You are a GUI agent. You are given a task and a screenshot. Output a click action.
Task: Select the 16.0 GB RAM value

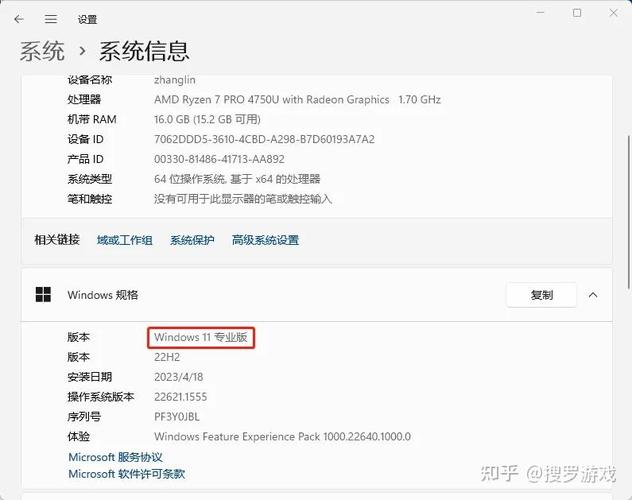(x=207, y=119)
